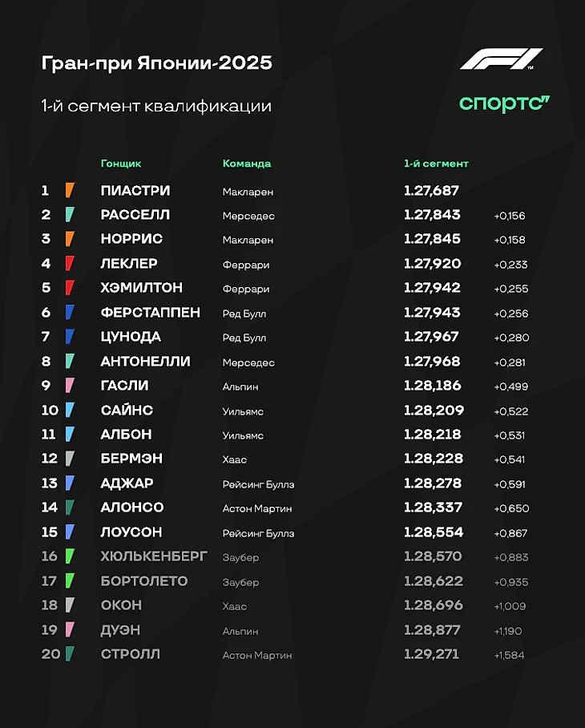Click the driver name ЦУНОДА
Screen dimensions: 585x728
coord(131,337)
